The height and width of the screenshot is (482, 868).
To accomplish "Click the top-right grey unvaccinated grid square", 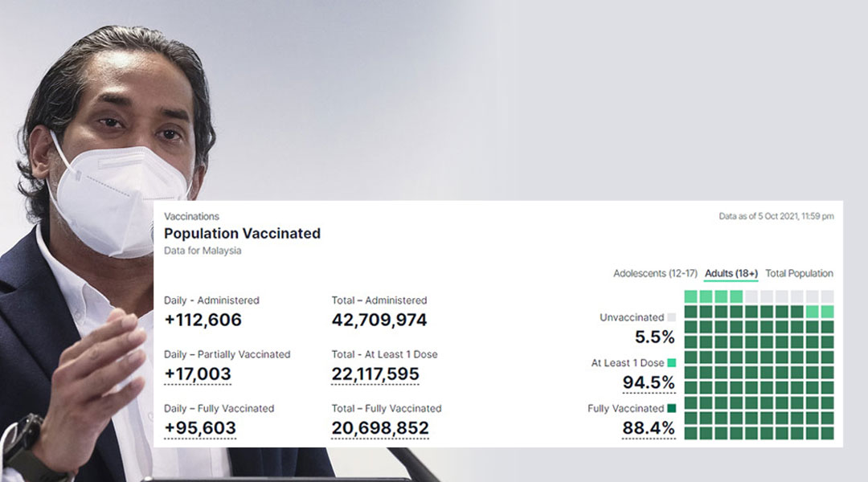I will (827, 296).
